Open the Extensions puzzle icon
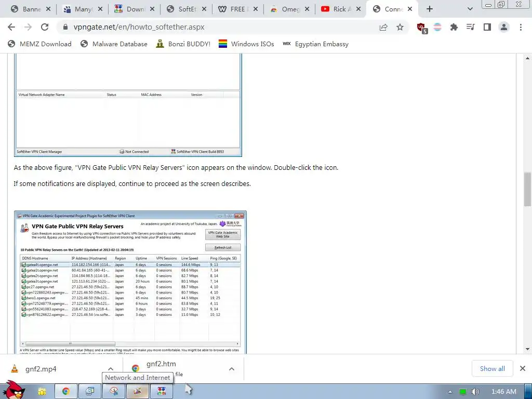Viewport: 532px width, 399px height. coord(454,27)
